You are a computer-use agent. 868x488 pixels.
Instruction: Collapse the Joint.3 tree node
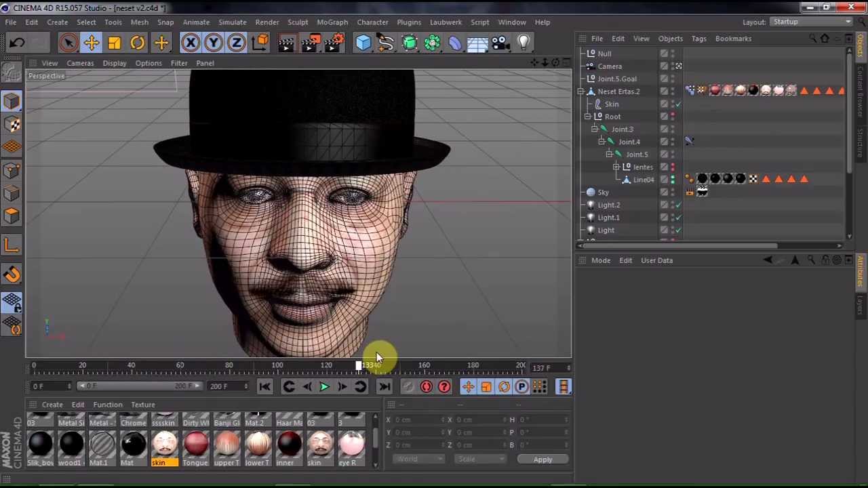click(595, 129)
